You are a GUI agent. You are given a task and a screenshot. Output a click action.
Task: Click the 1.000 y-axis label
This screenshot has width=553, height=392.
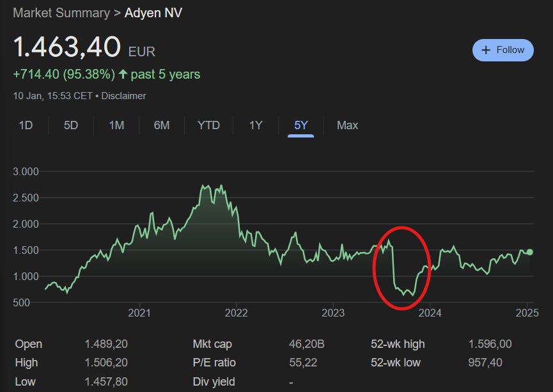pos(26,277)
